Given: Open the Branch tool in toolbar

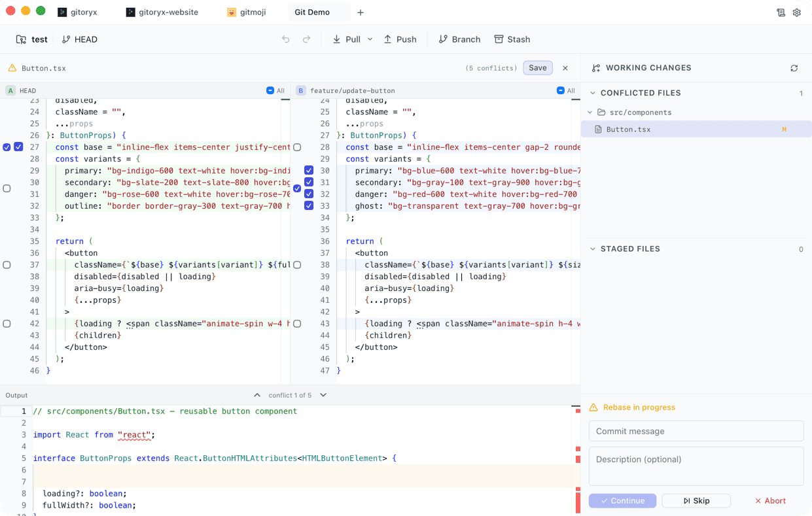Looking at the screenshot, I should [459, 39].
